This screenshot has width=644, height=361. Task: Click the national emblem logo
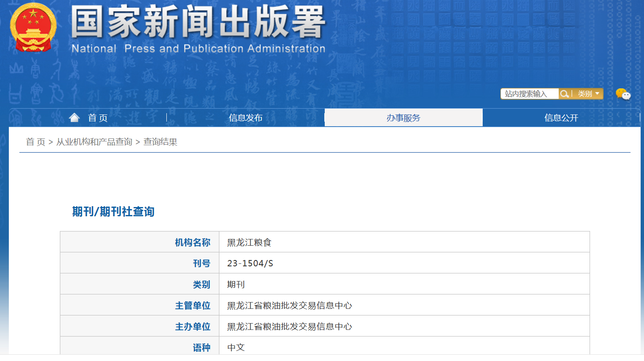point(33,28)
